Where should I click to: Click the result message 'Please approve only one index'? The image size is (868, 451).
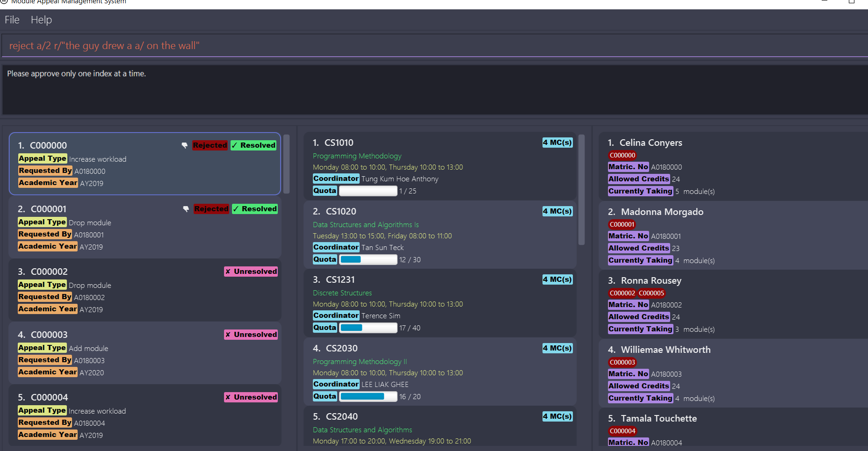pos(76,74)
